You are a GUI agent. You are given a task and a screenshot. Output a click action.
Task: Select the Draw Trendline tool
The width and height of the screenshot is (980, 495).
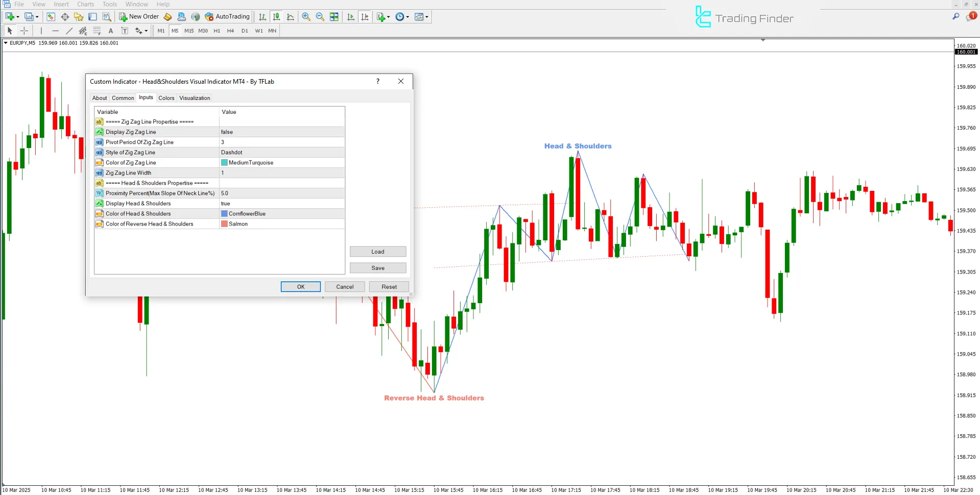click(x=69, y=31)
